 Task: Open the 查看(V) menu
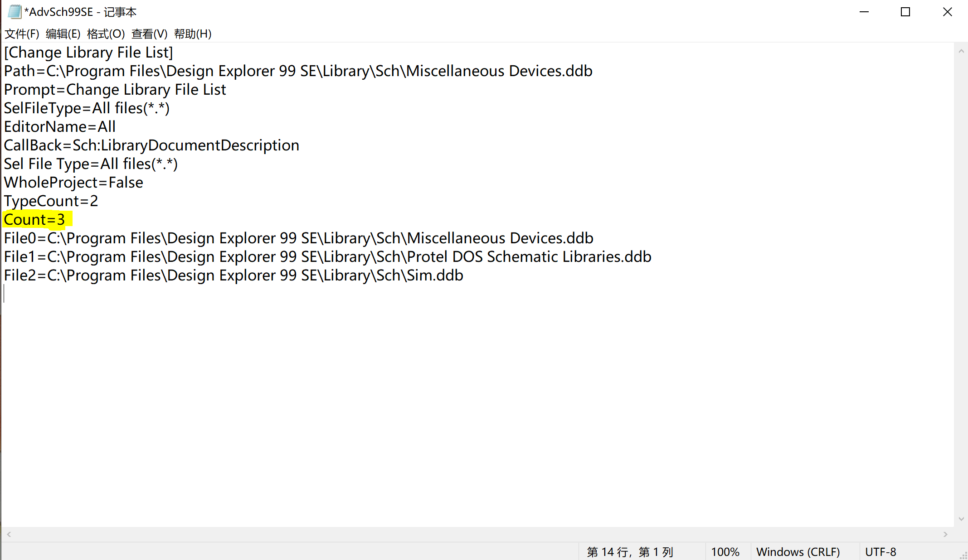coord(149,34)
